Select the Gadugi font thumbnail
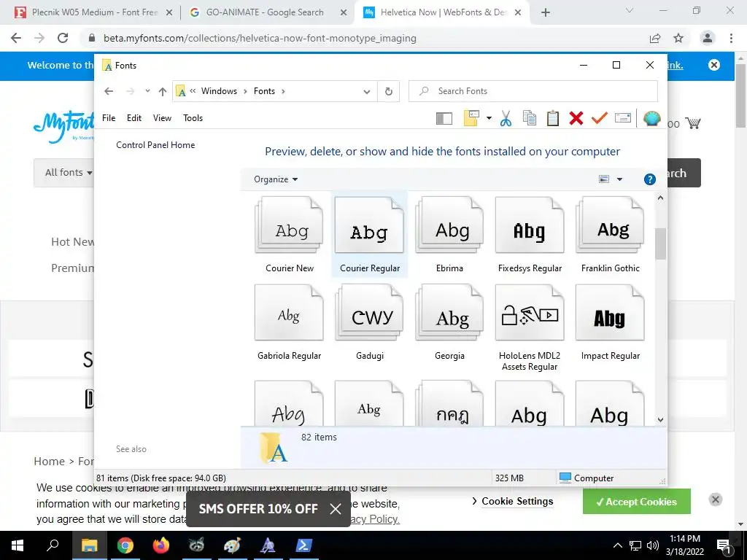 [x=369, y=322]
